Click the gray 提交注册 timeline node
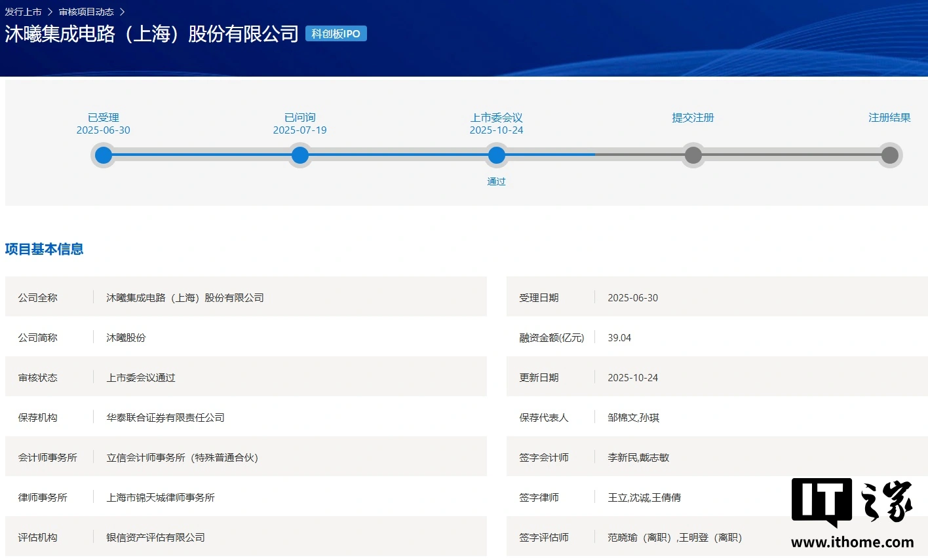Image resolution: width=928 pixels, height=560 pixels. [693, 155]
